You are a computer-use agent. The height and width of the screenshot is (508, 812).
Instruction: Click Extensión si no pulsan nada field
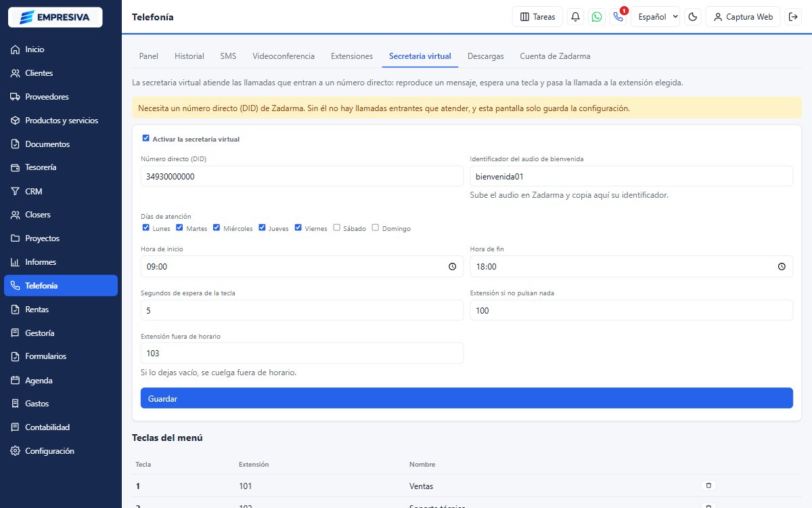coord(631,310)
